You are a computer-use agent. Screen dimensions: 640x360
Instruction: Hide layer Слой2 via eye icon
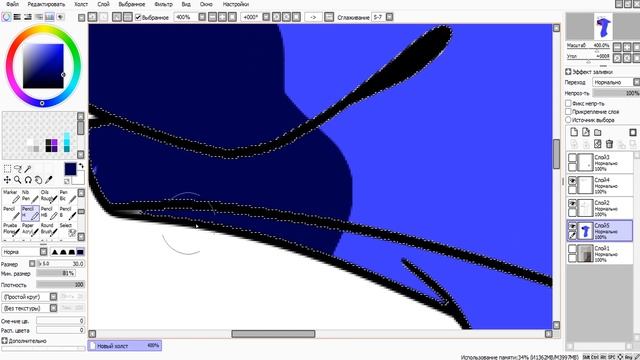pos(572,203)
